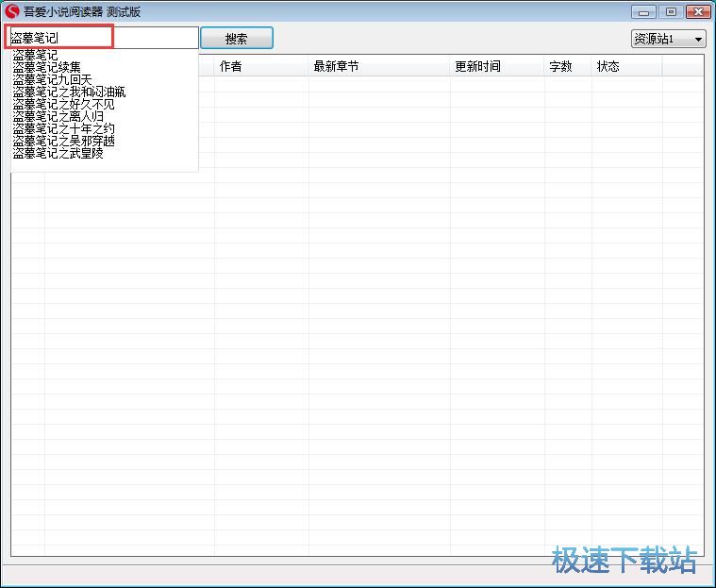
Task: Open the 资源站1 source dropdown
Action: point(669,39)
